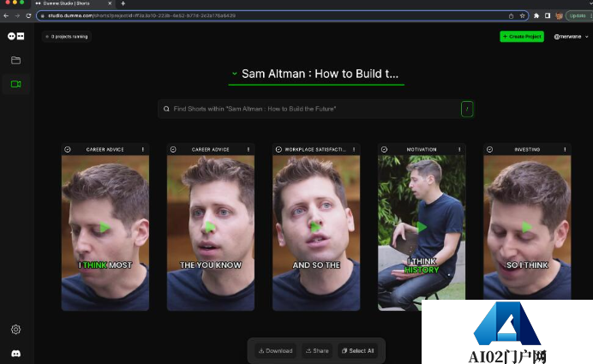Click the WORKPLACE SATISFACTI... card title
This screenshot has width=593, height=364.
click(x=315, y=149)
